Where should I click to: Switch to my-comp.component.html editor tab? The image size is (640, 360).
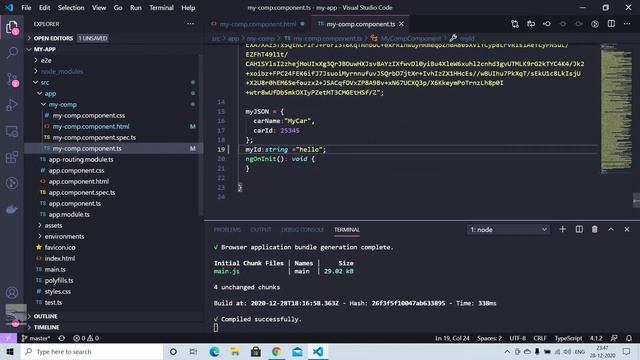258,24
